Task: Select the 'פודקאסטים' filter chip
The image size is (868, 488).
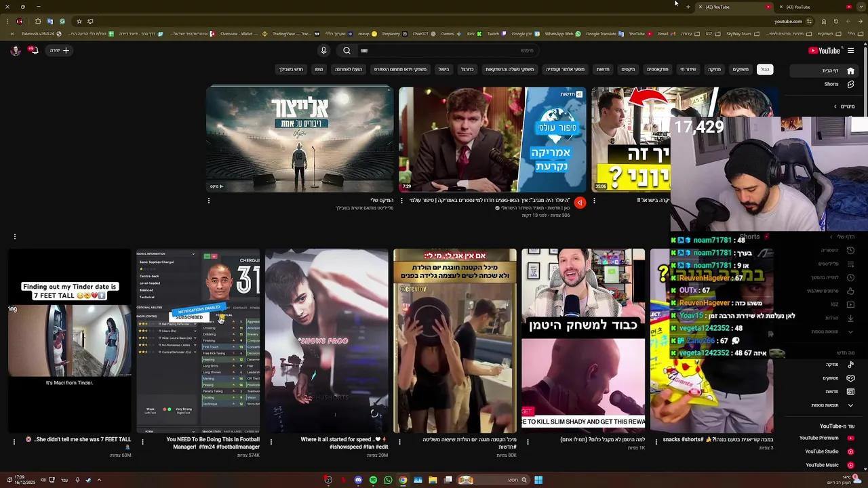Action: (x=658, y=69)
